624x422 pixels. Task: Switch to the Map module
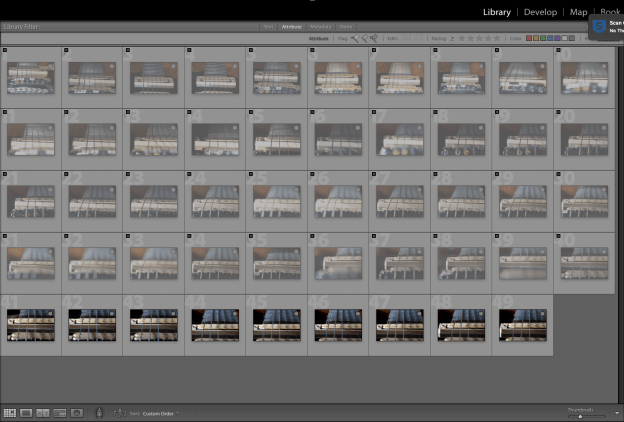pos(578,12)
